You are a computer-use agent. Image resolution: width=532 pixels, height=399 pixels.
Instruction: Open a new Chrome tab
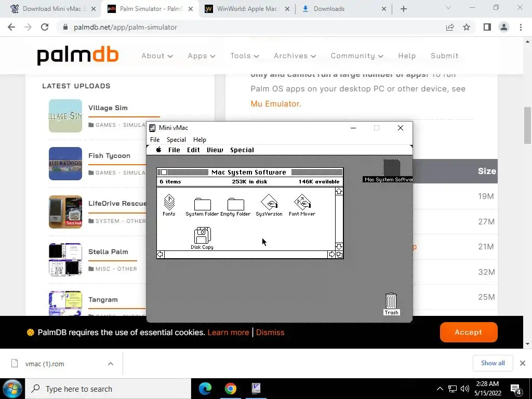(x=403, y=9)
